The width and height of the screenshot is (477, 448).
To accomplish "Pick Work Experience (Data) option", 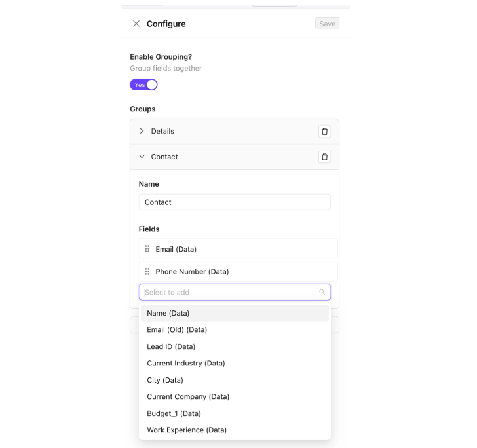I will point(187,430).
